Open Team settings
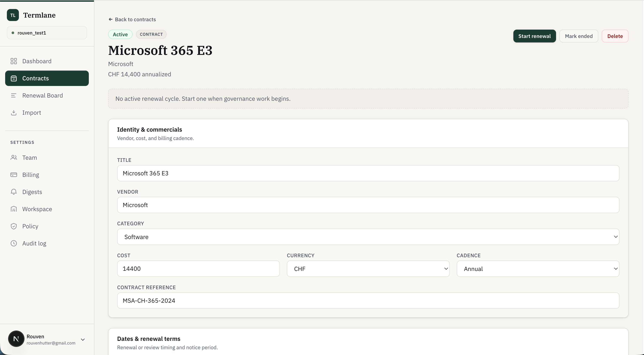Screen dimensions: 644x355 pos(47,158)
